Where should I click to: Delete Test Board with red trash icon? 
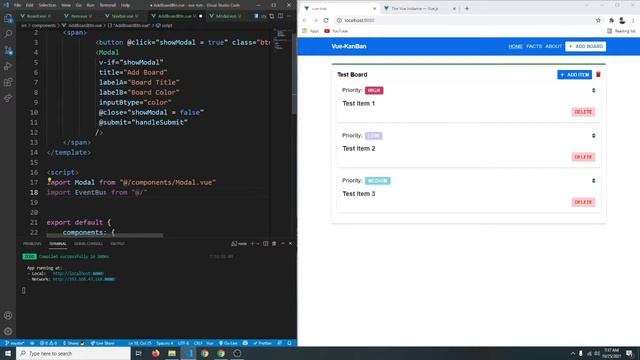598,75
